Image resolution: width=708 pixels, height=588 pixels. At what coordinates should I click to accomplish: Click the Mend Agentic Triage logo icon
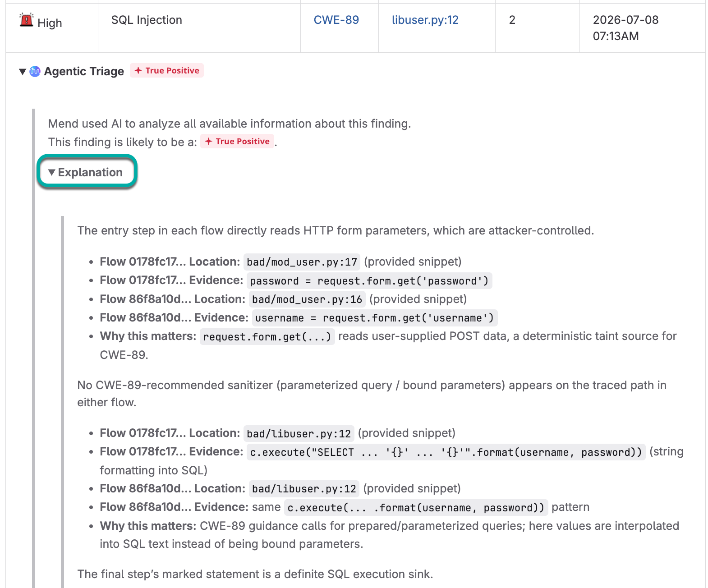(x=35, y=71)
